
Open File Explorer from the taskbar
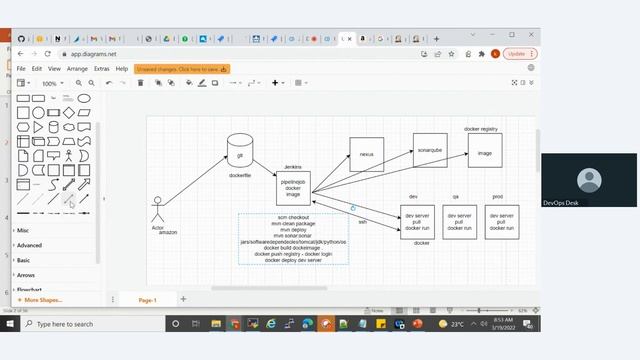[x=216, y=324]
